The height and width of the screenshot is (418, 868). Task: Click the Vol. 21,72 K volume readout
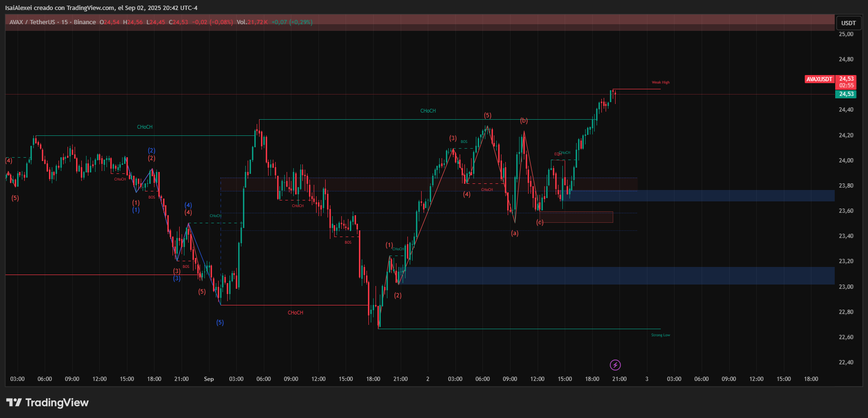(252, 22)
